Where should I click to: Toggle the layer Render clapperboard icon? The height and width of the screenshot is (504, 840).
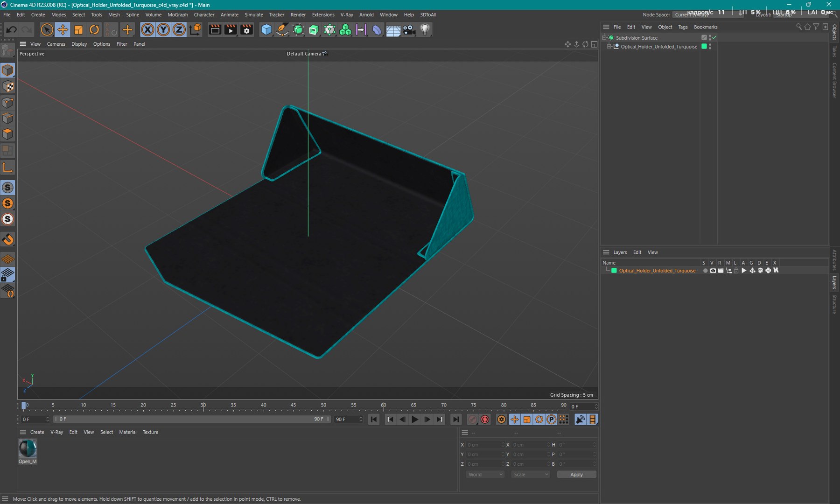click(x=721, y=271)
